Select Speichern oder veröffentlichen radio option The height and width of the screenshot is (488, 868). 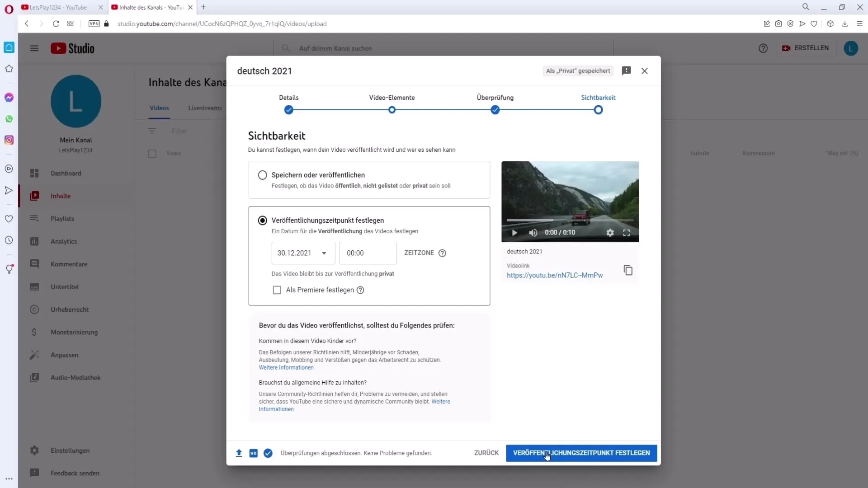pos(262,175)
